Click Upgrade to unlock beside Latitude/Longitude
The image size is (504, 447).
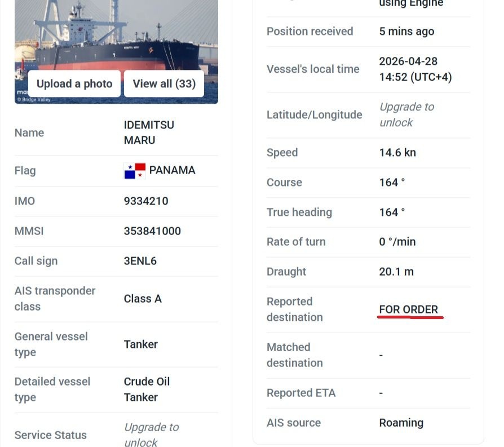pos(406,114)
